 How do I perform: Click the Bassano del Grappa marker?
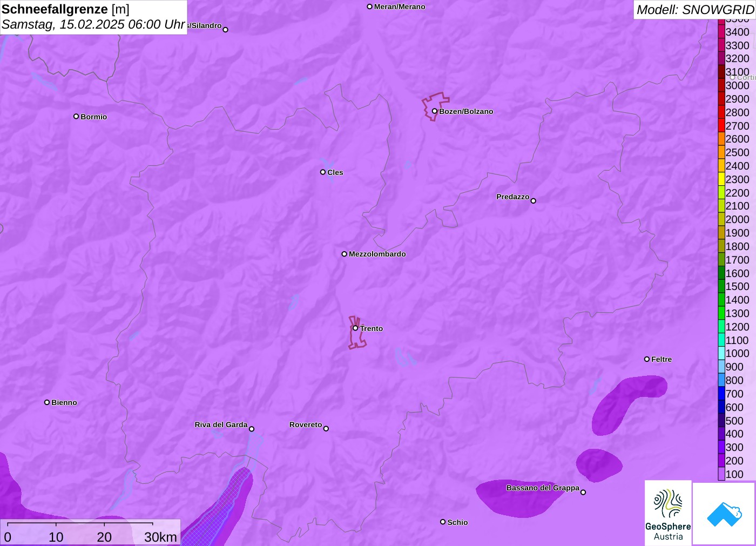[x=583, y=492]
